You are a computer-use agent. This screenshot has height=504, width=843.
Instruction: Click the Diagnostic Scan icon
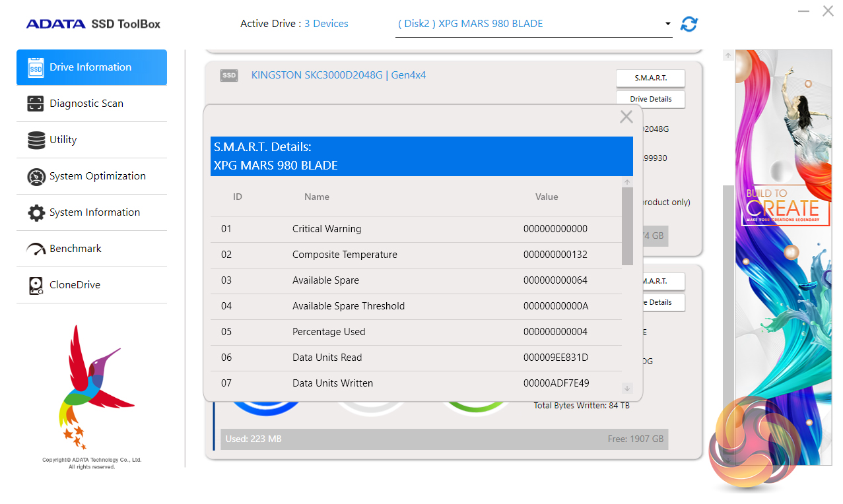point(36,104)
